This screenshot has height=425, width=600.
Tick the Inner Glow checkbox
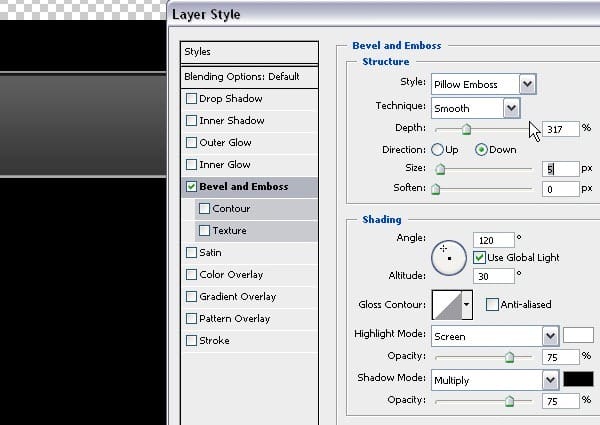pos(191,165)
